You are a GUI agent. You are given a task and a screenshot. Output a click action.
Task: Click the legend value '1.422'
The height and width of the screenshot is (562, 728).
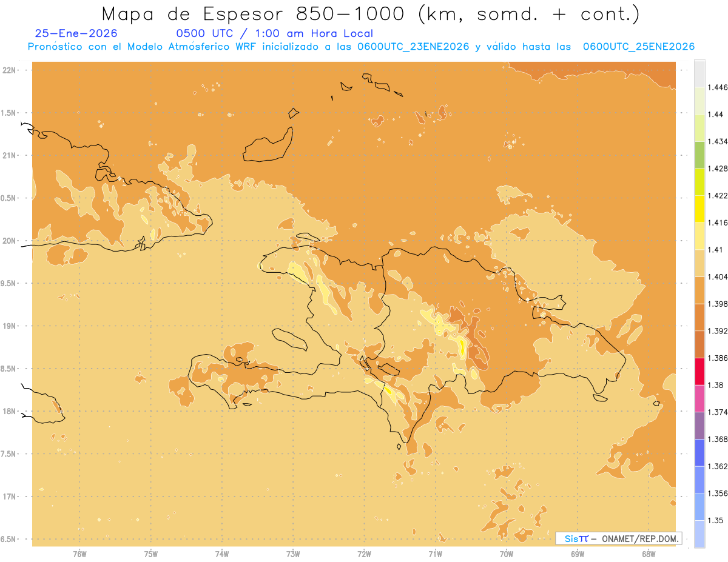point(718,196)
